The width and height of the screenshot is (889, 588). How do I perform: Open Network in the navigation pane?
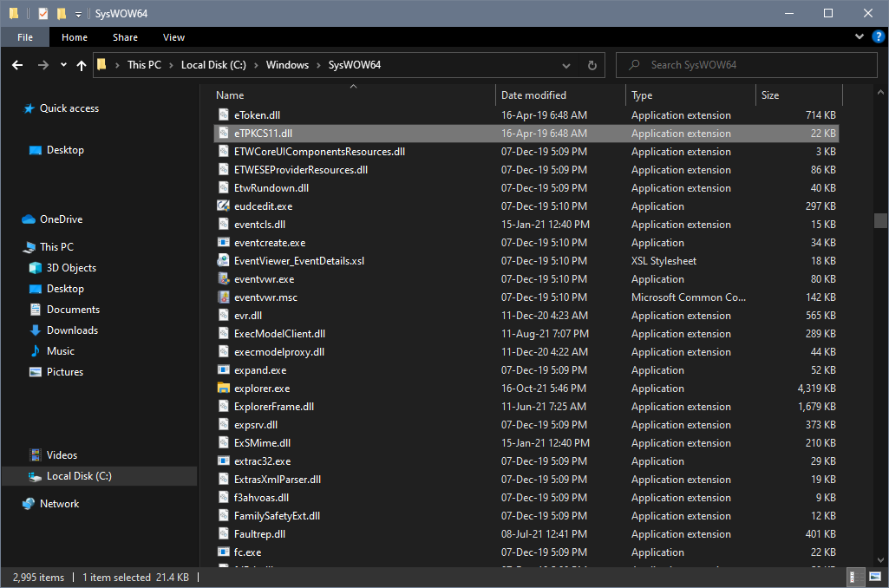pyautogui.click(x=59, y=504)
